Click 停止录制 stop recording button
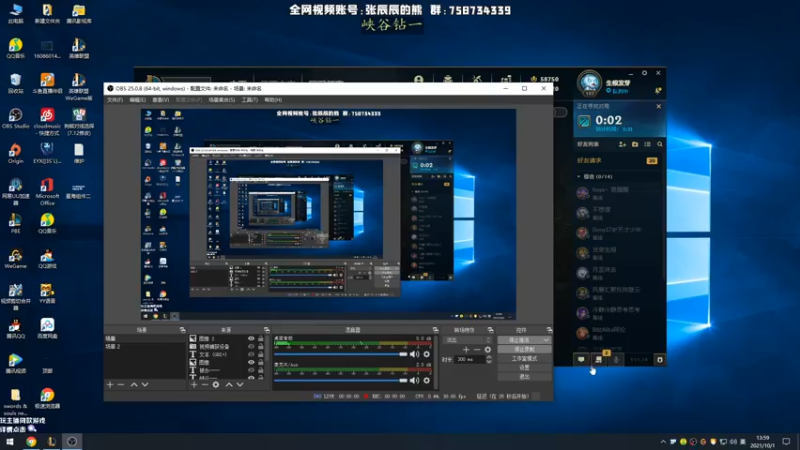 pos(524,349)
